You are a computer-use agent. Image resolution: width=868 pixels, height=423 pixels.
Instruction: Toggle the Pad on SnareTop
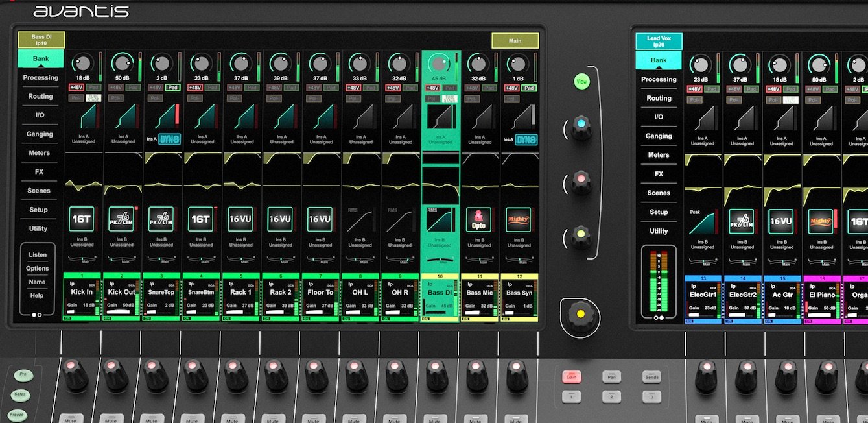[x=172, y=87]
